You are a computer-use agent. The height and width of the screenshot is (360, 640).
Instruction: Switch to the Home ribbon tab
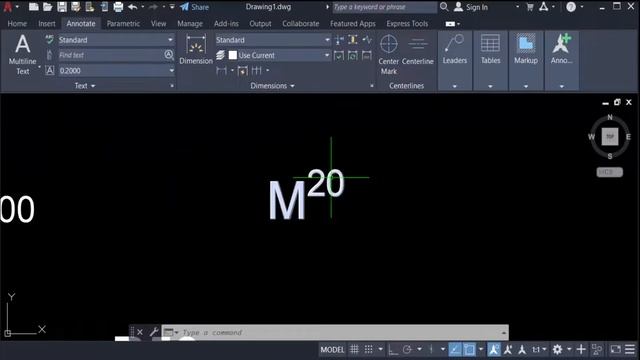click(x=17, y=24)
